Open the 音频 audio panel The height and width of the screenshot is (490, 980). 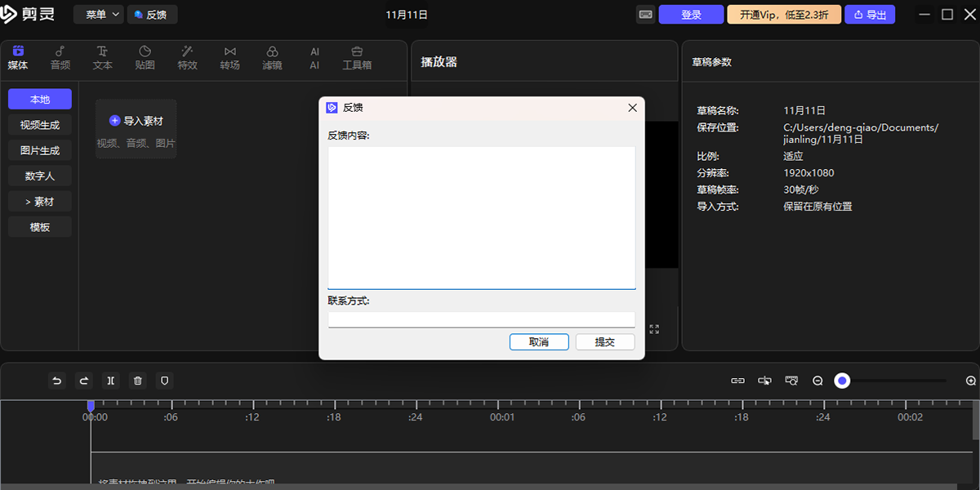pos(60,57)
